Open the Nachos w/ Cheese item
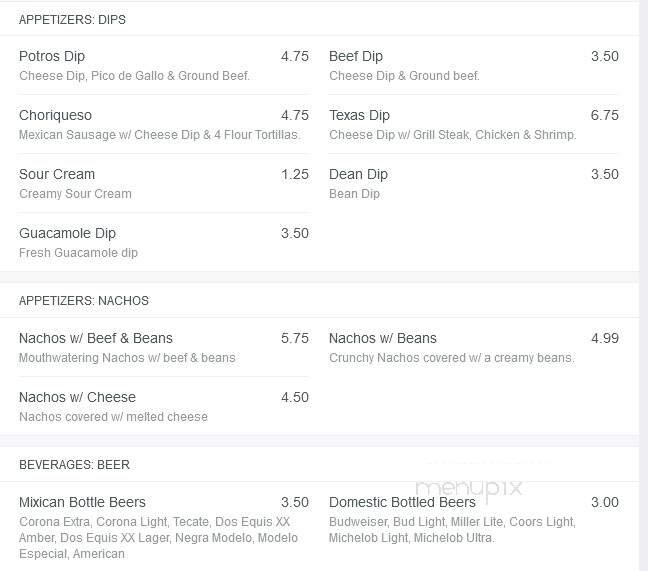 77,397
